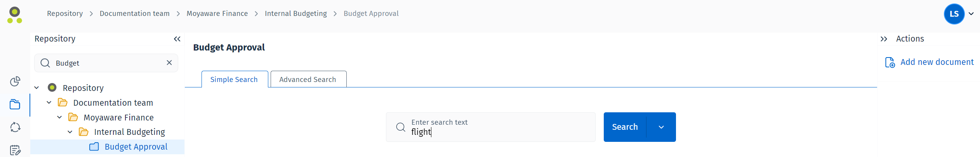Open the tasks checklist sidebar icon
This screenshot has height=157, width=980.
click(x=15, y=150)
